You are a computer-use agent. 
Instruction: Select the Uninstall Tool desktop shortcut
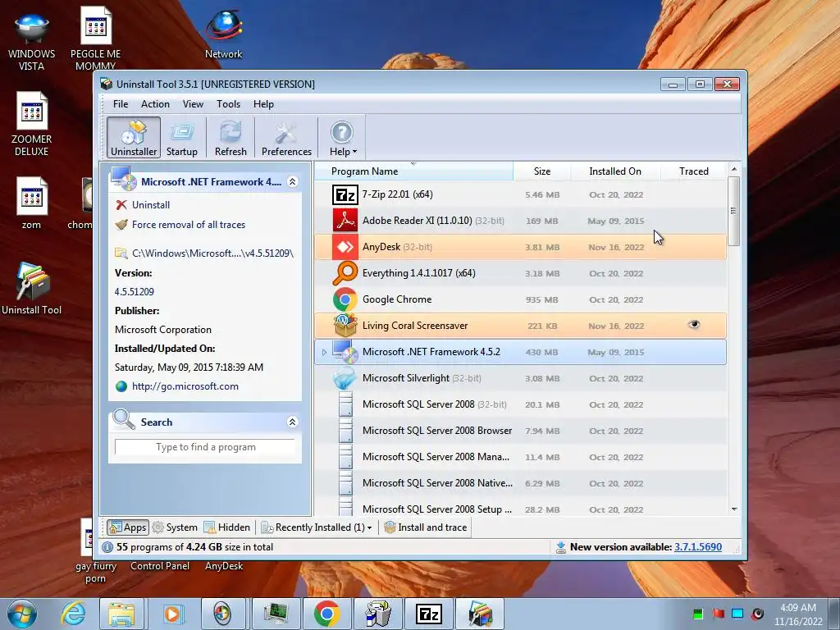[x=32, y=288]
